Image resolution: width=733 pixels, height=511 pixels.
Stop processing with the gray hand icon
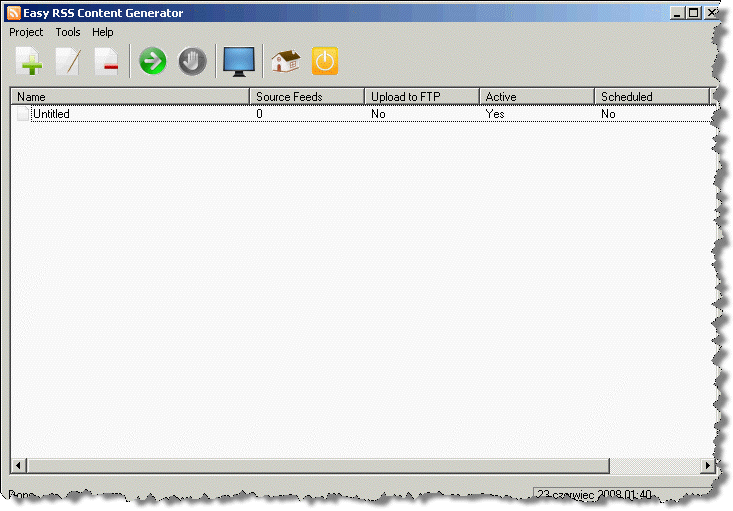pyautogui.click(x=192, y=61)
